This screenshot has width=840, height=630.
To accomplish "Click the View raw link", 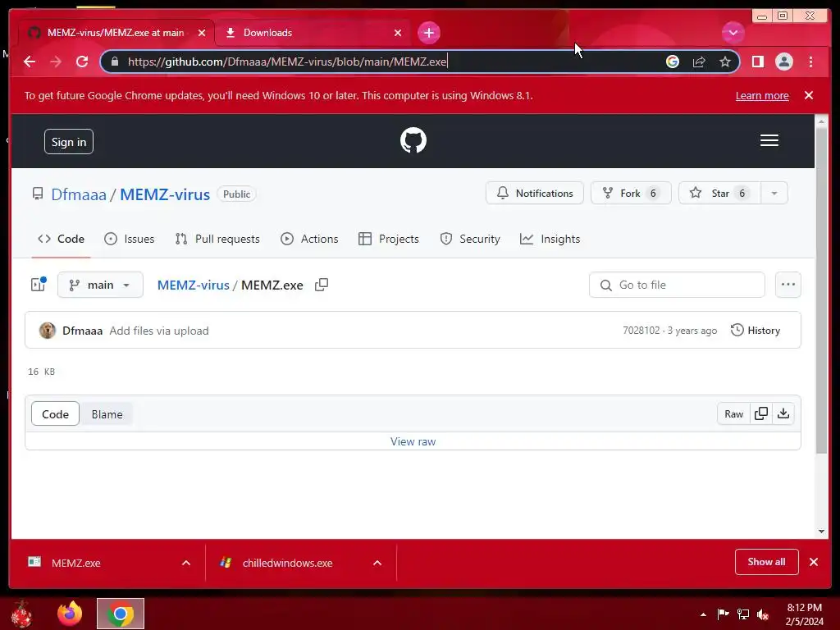I will tap(413, 441).
